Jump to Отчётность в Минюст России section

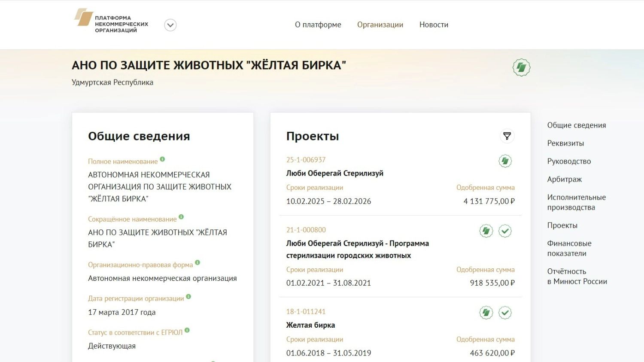pos(577,277)
